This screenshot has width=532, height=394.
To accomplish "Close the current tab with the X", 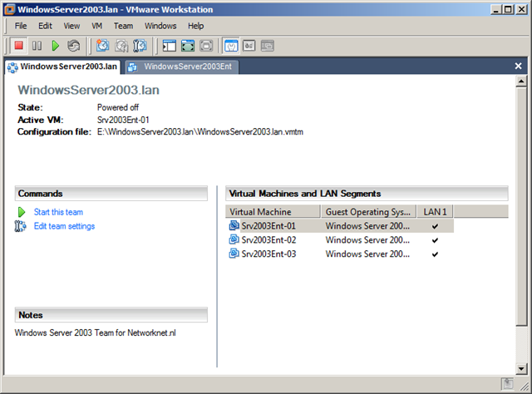I will [x=518, y=66].
